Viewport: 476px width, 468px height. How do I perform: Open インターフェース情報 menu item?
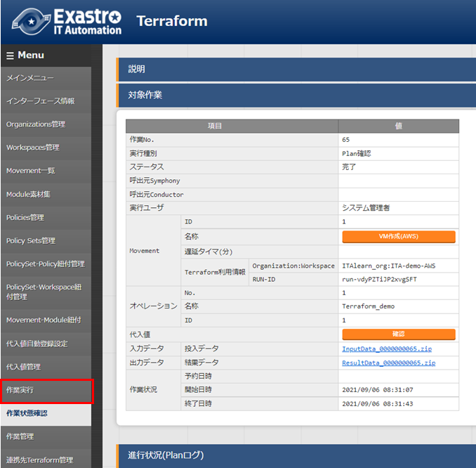(46, 101)
